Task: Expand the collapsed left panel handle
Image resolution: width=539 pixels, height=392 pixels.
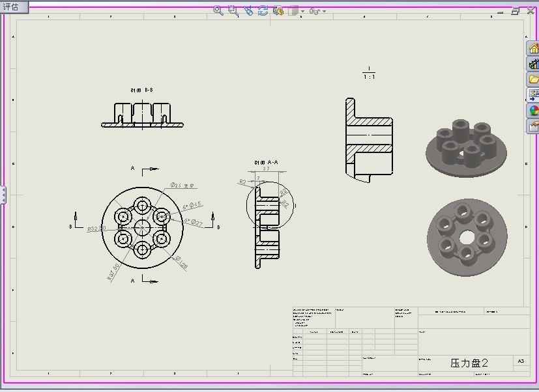Action: point(3,195)
